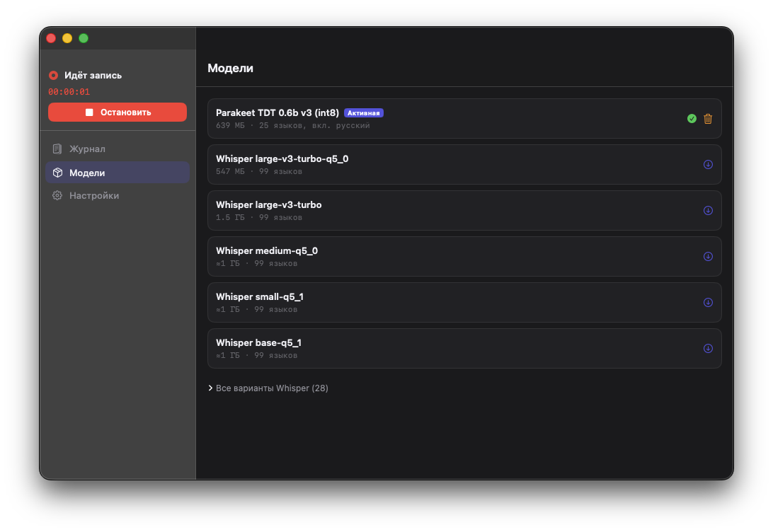Viewport: 773px width, 532px height.
Task: Stop the recording with Остановить button
Action: coord(118,112)
